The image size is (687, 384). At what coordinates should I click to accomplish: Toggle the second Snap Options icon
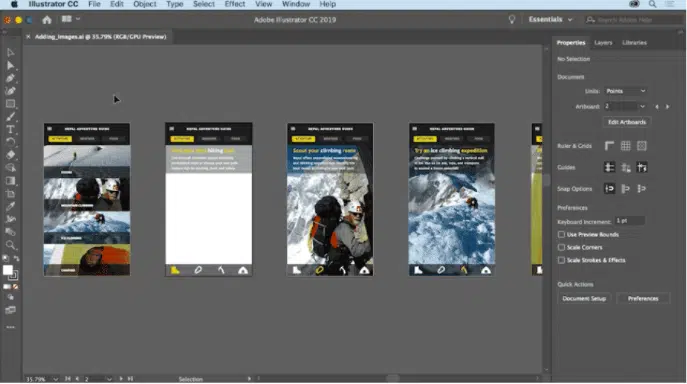(x=626, y=189)
